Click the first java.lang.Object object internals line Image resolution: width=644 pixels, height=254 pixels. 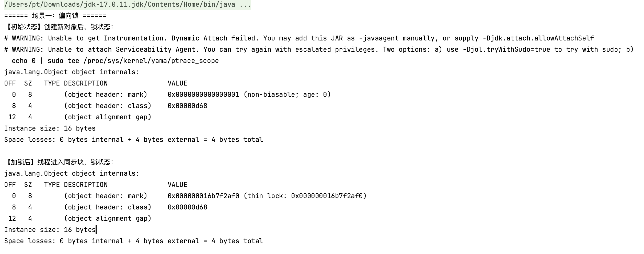click(72, 72)
